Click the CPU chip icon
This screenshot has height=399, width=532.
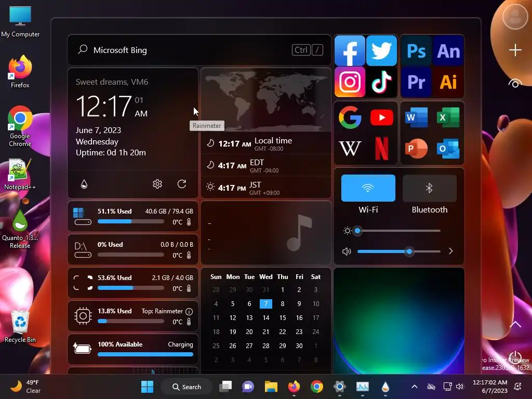pos(83,316)
